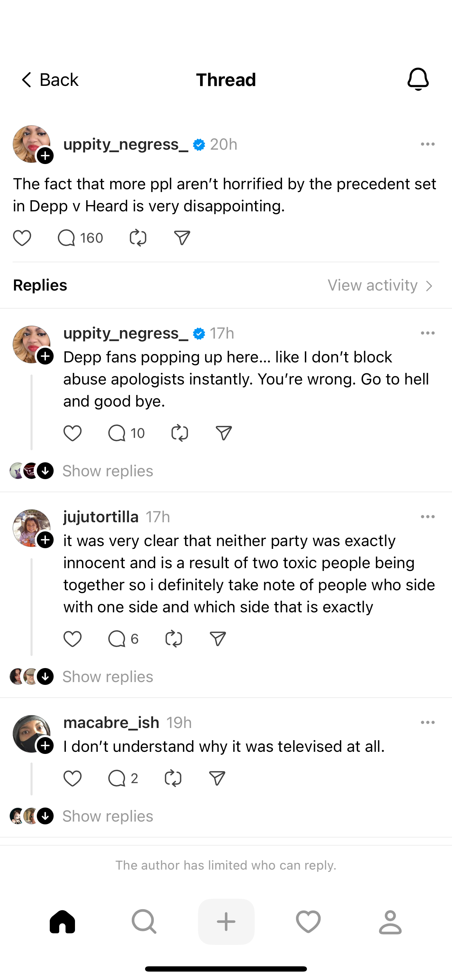
Task: Repost the main thread post
Action: coord(138,238)
